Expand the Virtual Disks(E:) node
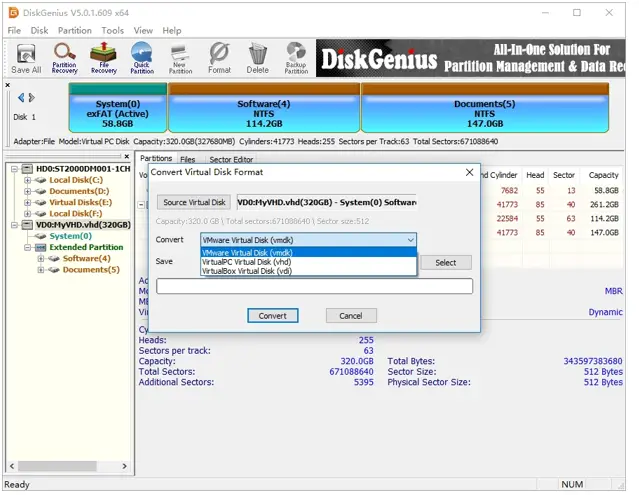639x495 pixels. coord(27,202)
